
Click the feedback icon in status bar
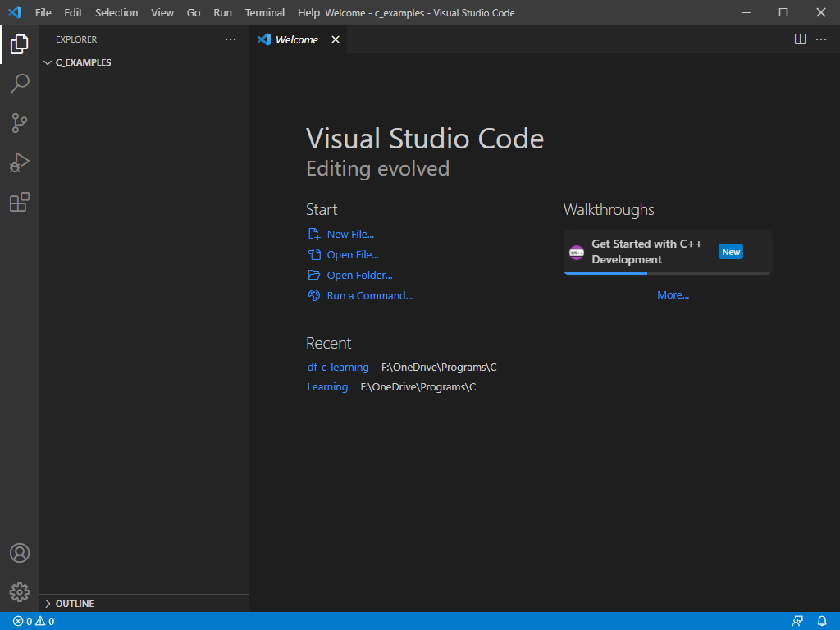797,622
